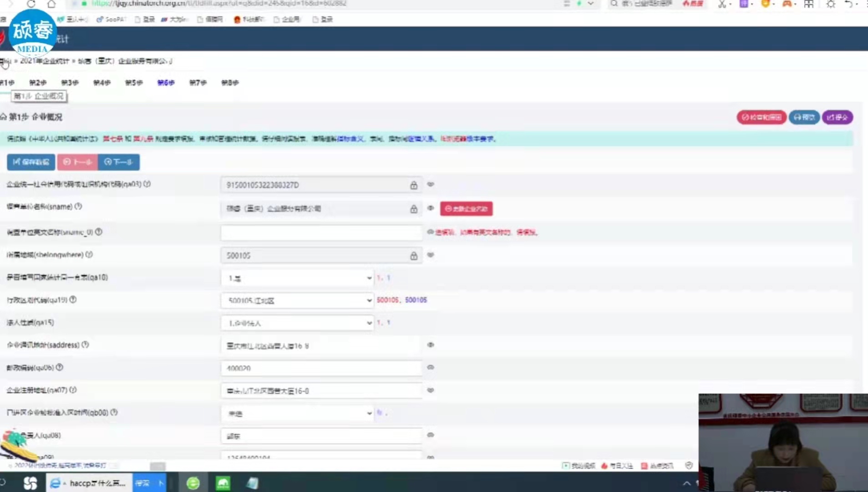The image size is (868, 492).
Task: Click the help icon beside English name label
Action: coord(99,232)
